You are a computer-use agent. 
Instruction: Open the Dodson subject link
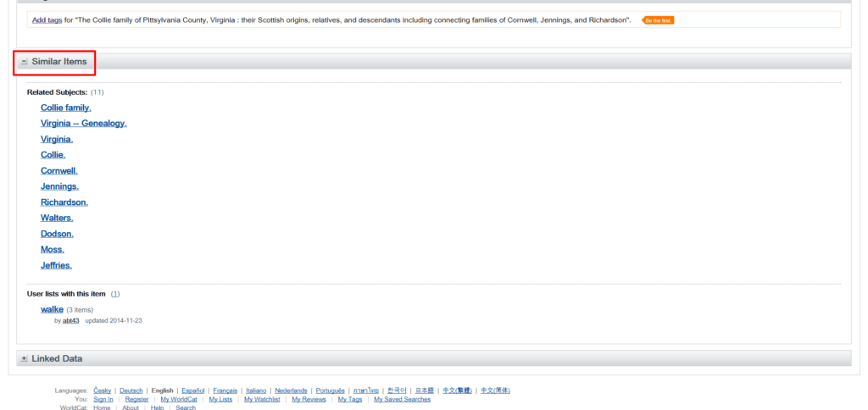[57, 234]
